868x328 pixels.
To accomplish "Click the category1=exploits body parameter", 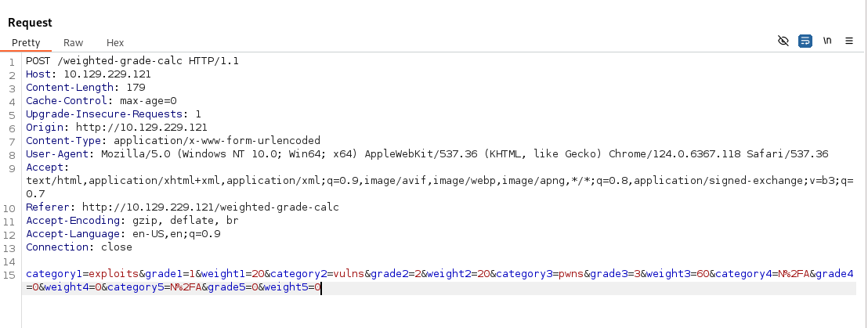I will (x=81, y=274).
